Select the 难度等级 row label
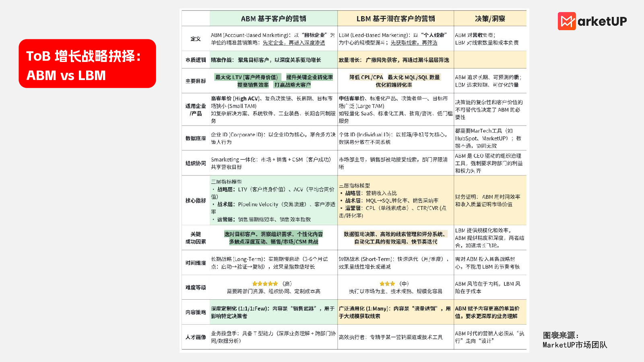This screenshot has width=644, height=362. (196, 287)
